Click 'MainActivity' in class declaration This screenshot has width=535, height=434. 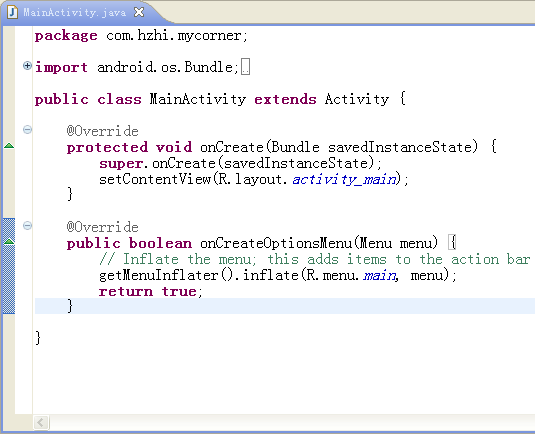coord(198,99)
